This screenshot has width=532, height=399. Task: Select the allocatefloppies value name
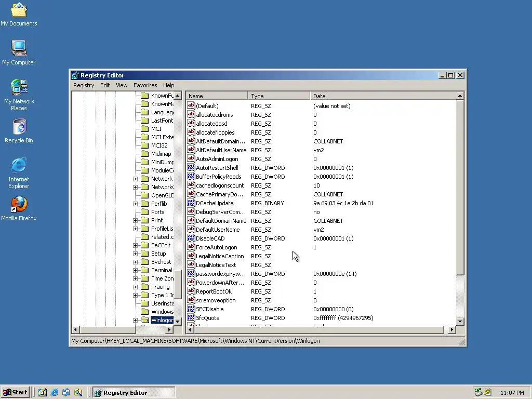pyautogui.click(x=215, y=132)
